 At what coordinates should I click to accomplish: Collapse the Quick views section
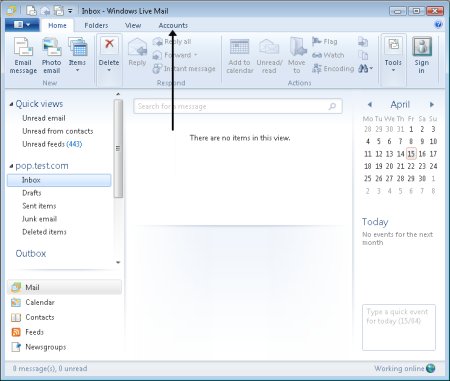click(x=11, y=104)
